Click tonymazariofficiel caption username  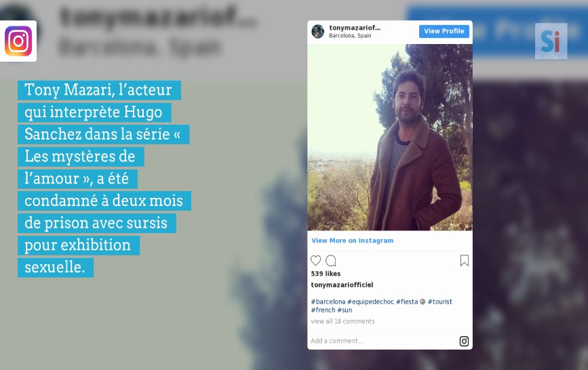click(342, 285)
